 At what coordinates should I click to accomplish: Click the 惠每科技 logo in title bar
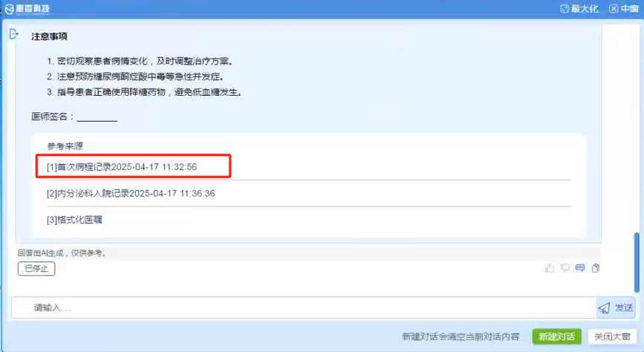click(27, 9)
